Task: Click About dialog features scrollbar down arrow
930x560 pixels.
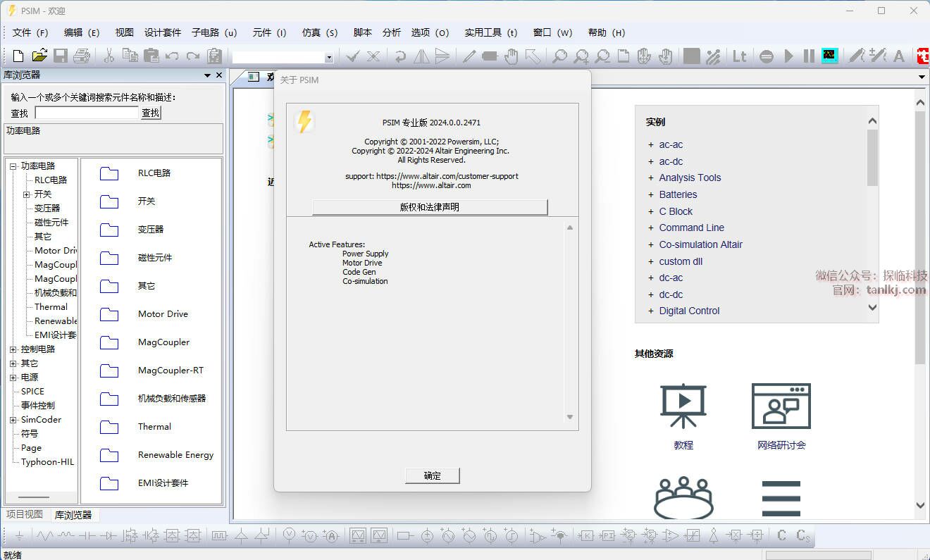Action: coord(570,418)
